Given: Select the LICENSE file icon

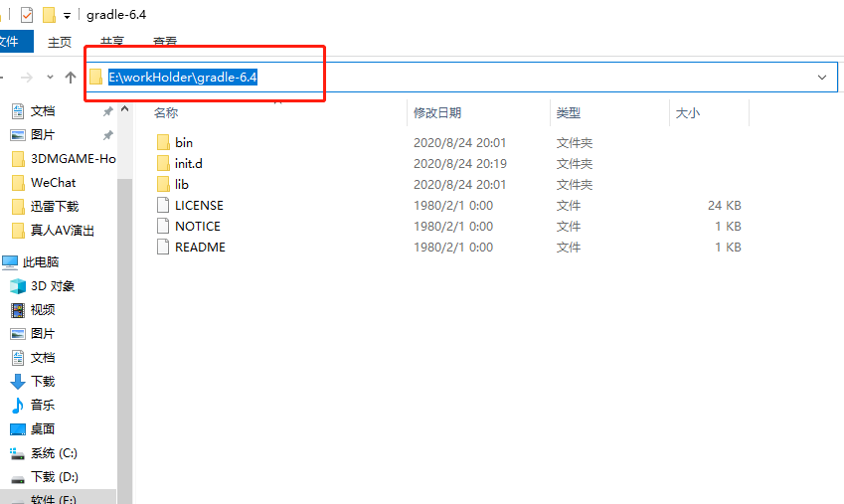Looking at the screenshot, I should click(x=163, y=205).
